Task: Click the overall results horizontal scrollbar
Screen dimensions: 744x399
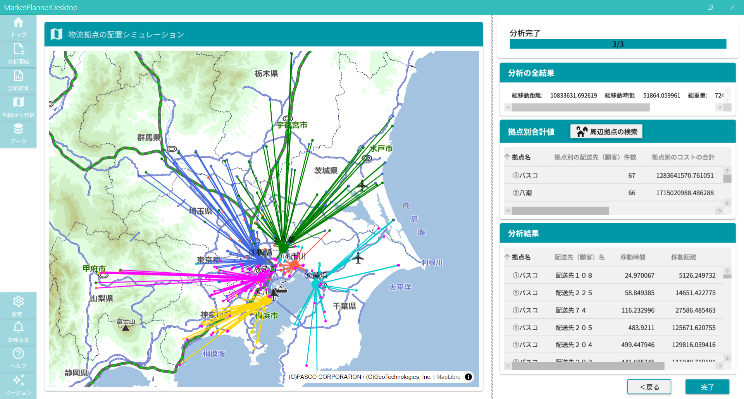Action: 614,108
